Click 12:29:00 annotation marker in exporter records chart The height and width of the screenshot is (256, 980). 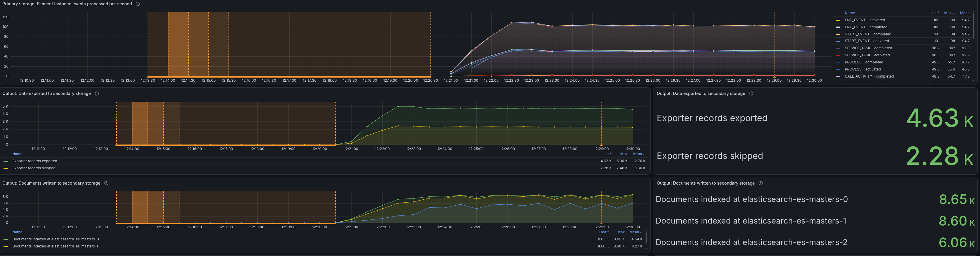[601, 145]
